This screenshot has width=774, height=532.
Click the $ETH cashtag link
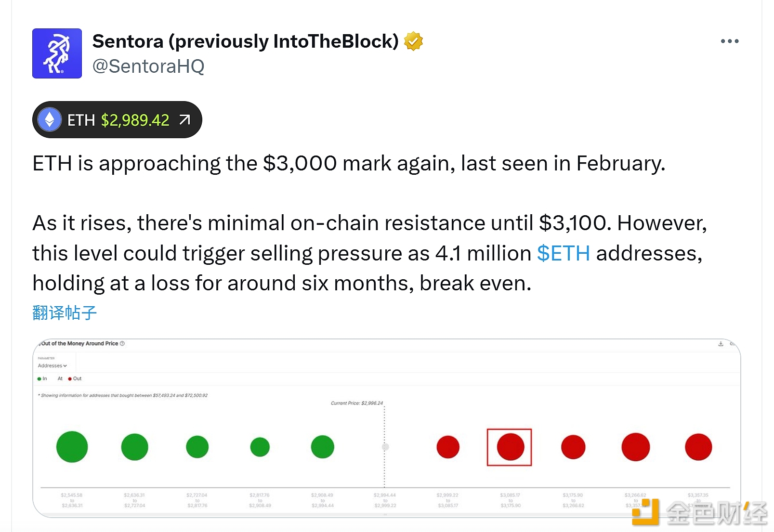tap(563, 253)
